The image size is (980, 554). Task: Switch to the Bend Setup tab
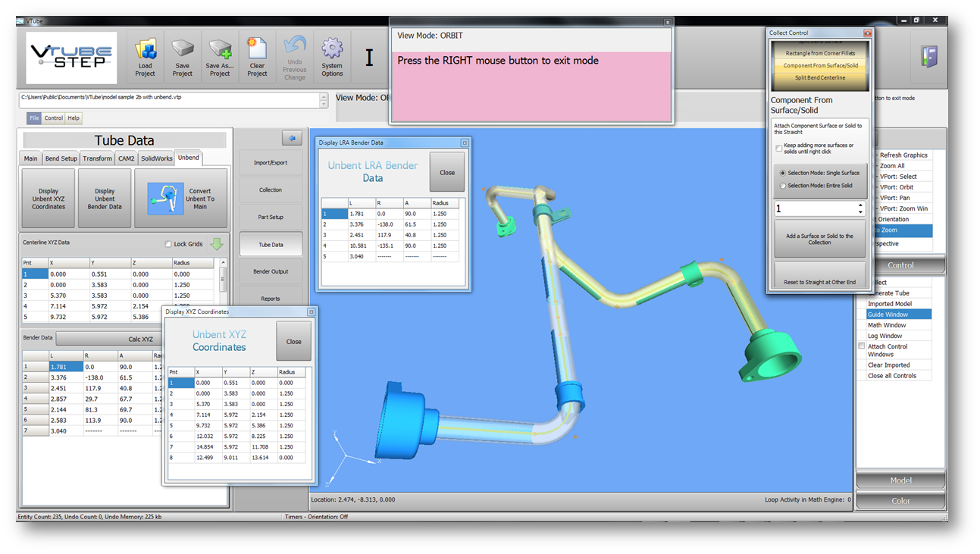click(x=61, y=158)
